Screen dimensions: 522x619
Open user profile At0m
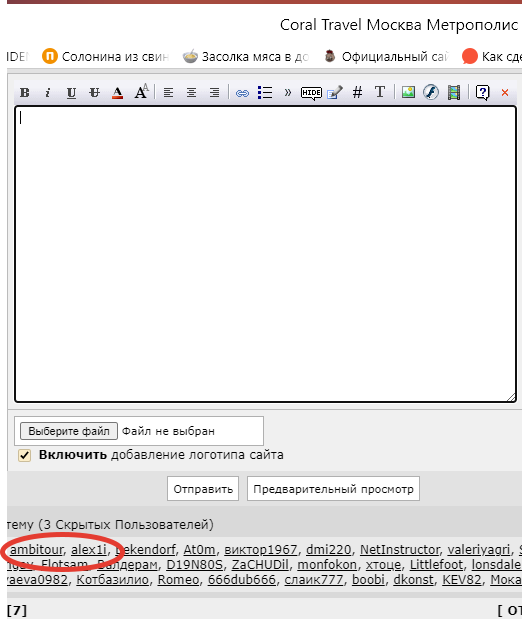pos(199,550)
